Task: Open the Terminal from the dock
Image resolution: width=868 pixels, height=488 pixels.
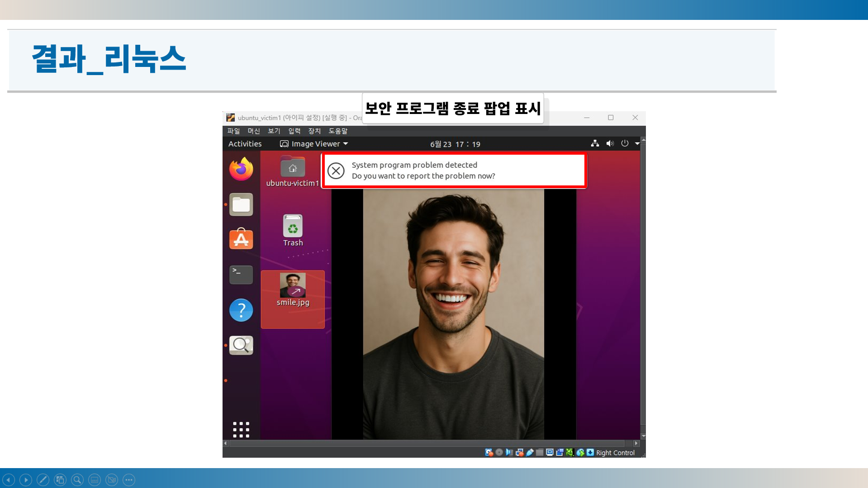Action: pos(241,275)
